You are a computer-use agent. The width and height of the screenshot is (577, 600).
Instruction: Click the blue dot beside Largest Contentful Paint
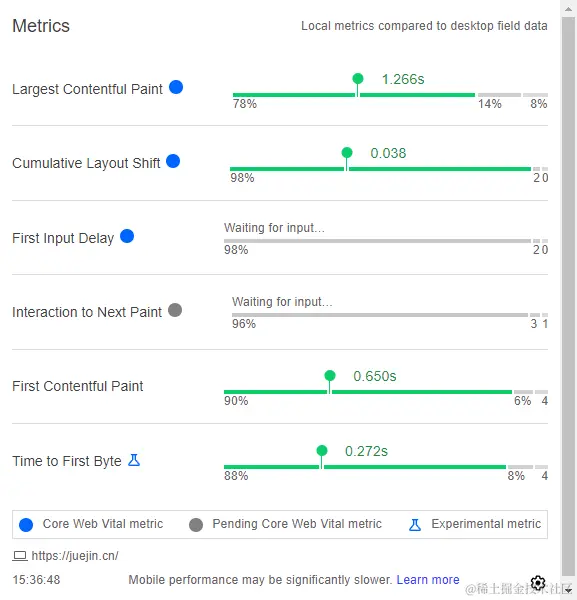click(176, 87)
